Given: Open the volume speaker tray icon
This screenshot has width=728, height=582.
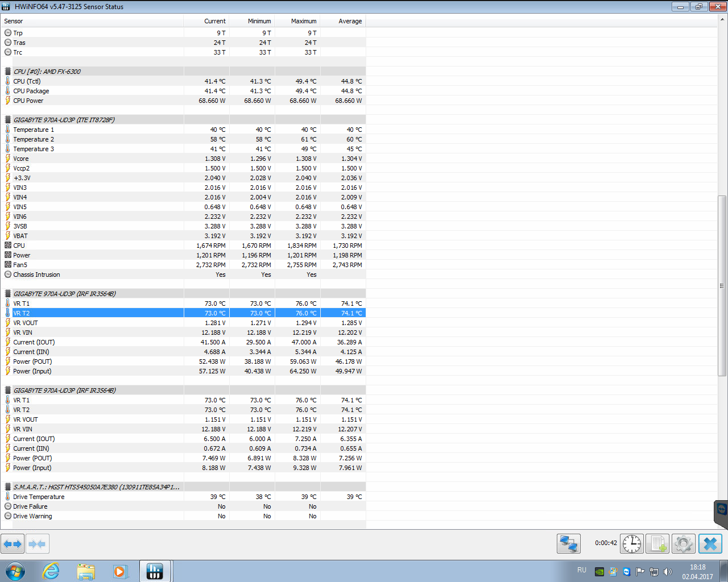Looking at the screenshot, I should pos(668,572).
